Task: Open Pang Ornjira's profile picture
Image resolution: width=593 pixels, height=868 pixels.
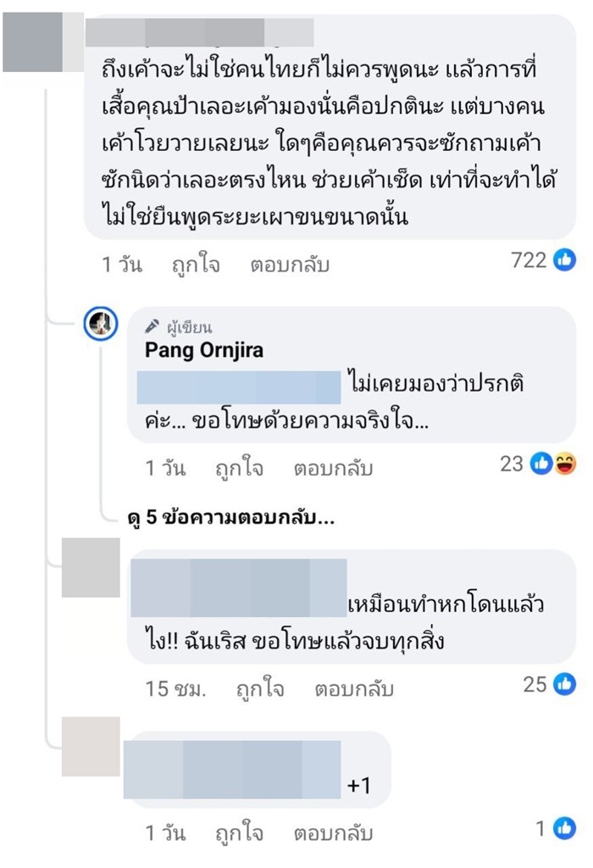Action: coord(102,324)
